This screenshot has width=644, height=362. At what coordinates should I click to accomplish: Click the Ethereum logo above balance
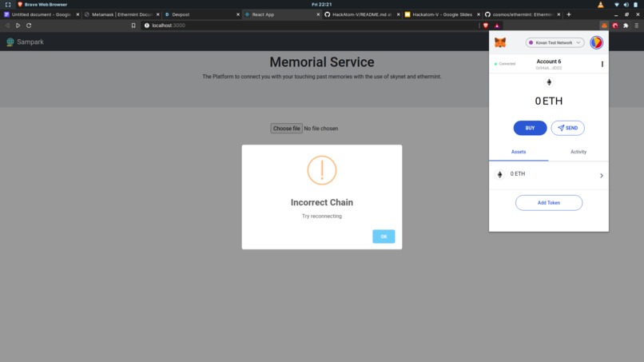549,82
